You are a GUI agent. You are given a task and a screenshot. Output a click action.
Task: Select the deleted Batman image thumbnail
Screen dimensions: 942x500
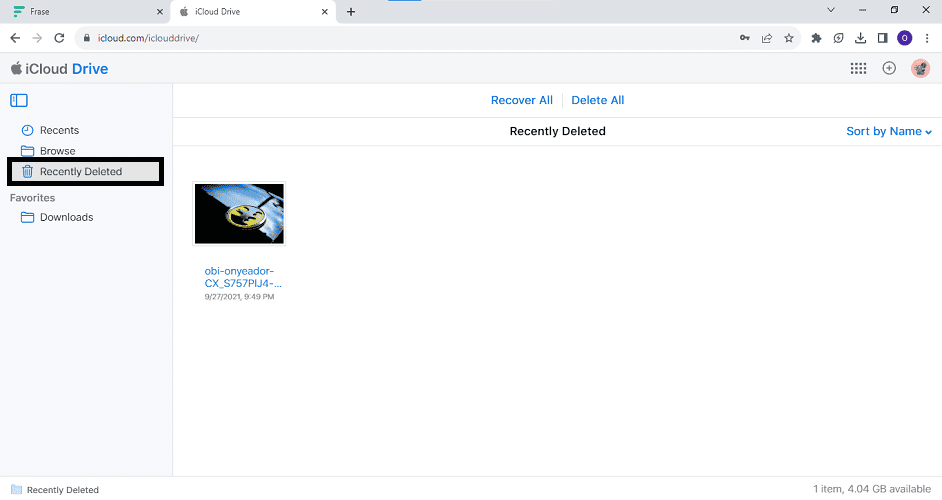click(x=239, y=213)
